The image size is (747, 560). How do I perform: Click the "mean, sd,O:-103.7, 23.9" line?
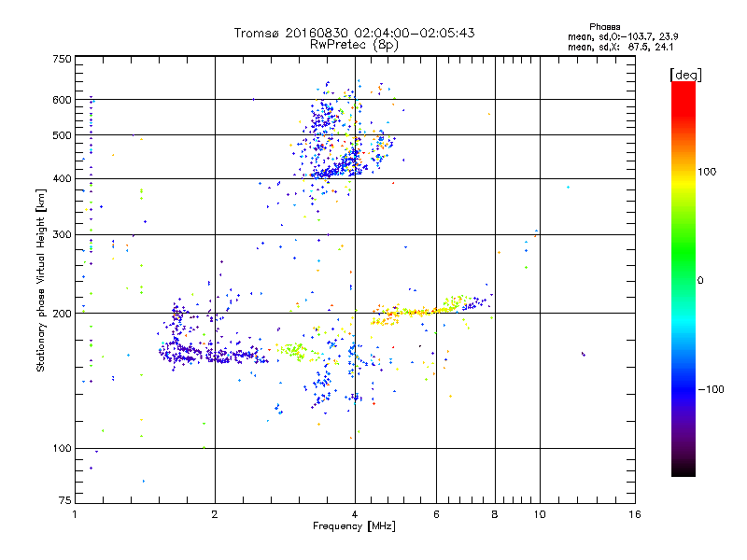click(x=623, y=36)
